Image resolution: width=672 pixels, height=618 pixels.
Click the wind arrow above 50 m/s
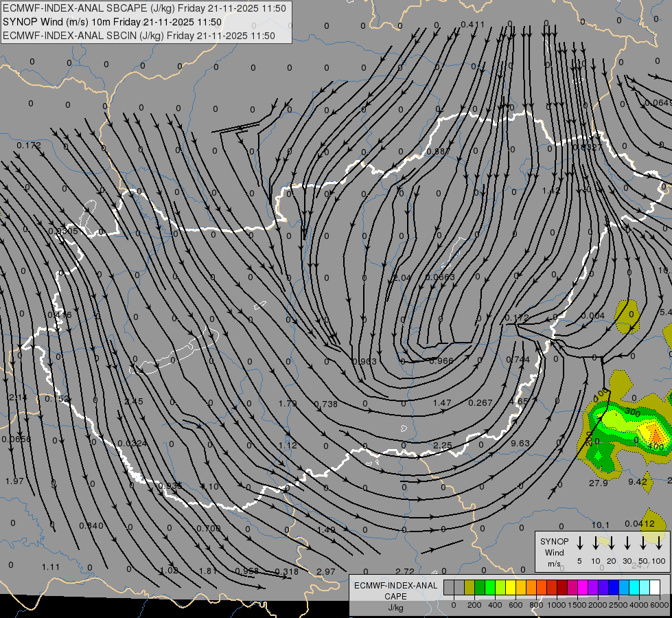(x=643, y=543)
